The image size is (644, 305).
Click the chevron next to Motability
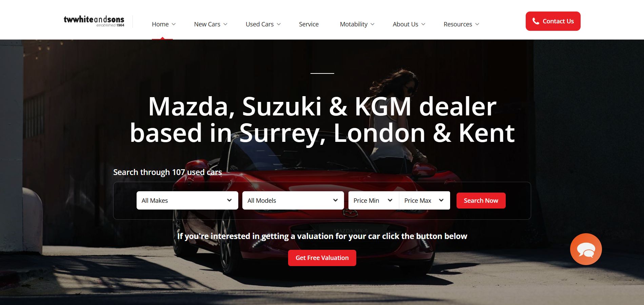click(373, 24)
